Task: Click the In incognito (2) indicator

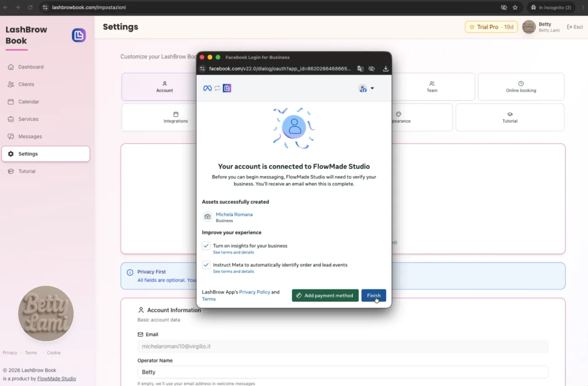Action: (x=551, y=8)
